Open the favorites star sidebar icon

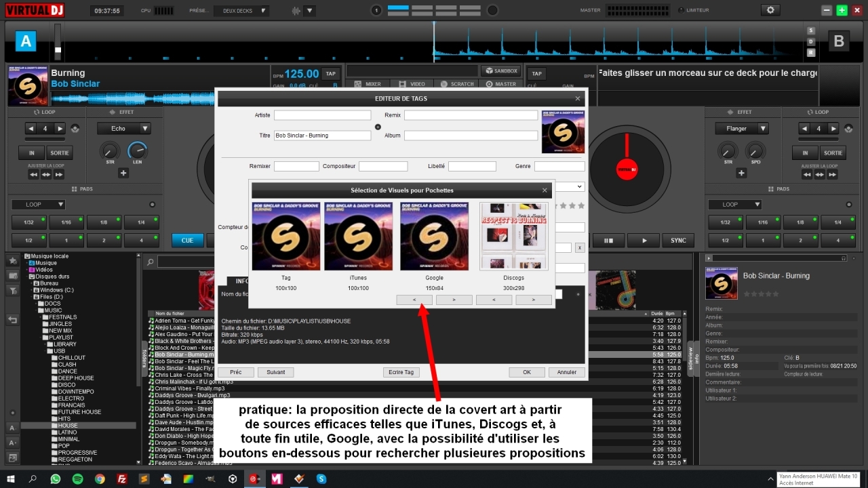tap(12, 260)
